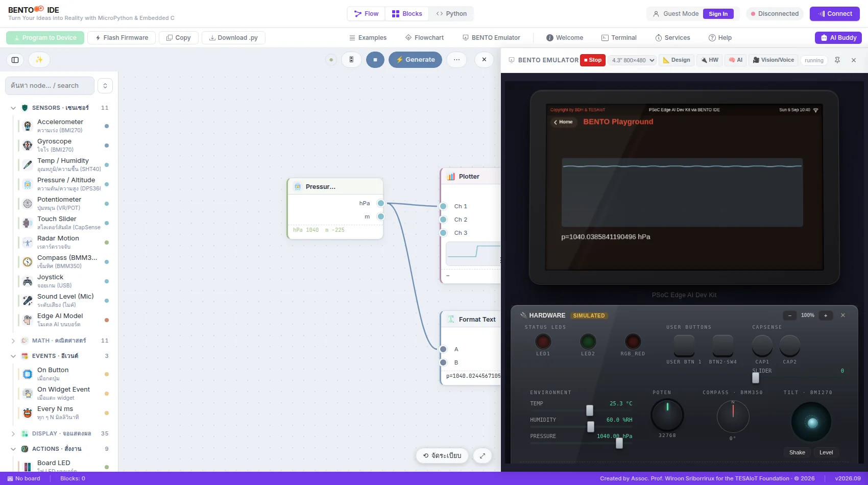The width and height of the screenshot is (868, 485).
Task: Click the square stop button in canvas toolbar
Action: 375,60
